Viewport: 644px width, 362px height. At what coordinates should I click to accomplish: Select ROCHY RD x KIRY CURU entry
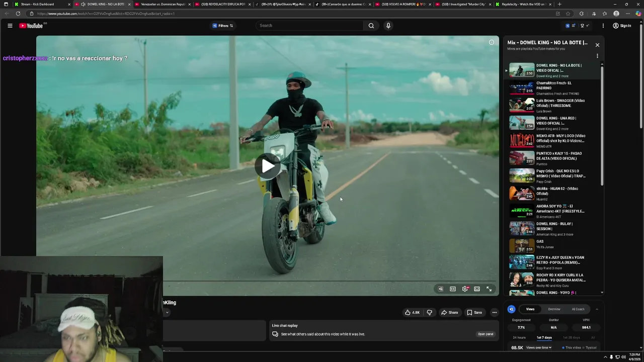tap(553, 280)
